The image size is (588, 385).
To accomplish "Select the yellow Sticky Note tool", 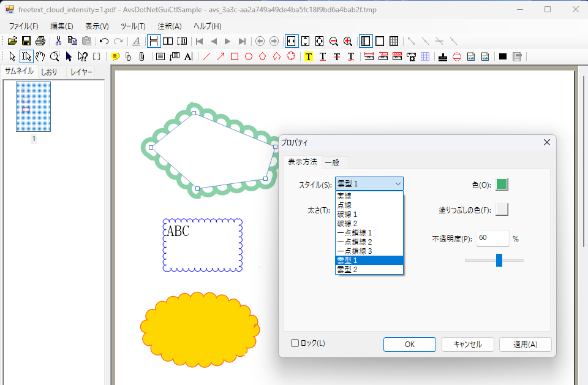I will point(115,56).
